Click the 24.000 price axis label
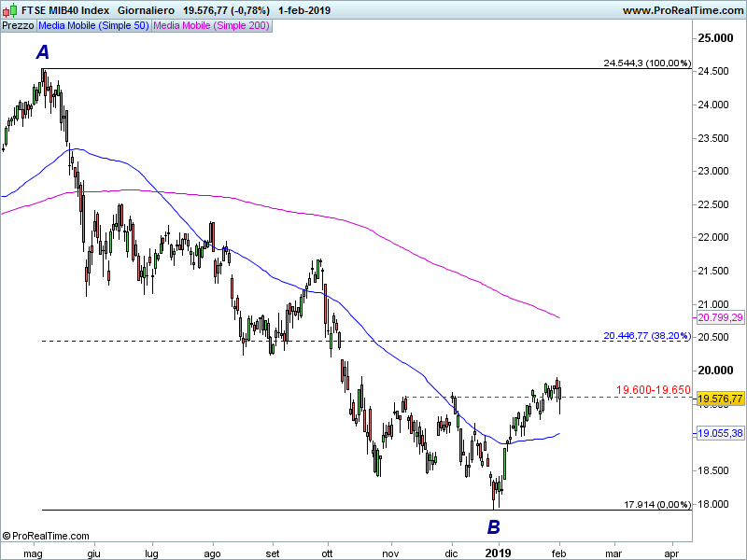Viewport: 747px width, 560px height. pos(713,105)
